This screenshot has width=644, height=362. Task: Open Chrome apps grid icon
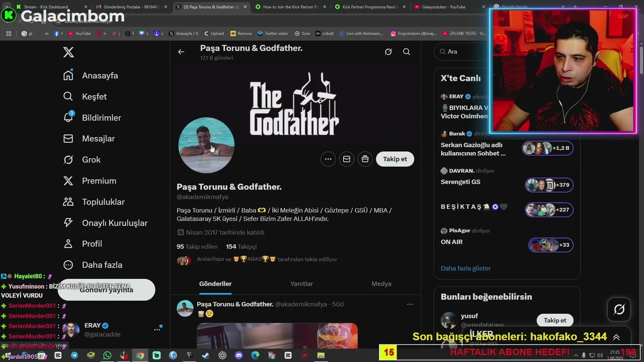[x=9, y=34]
